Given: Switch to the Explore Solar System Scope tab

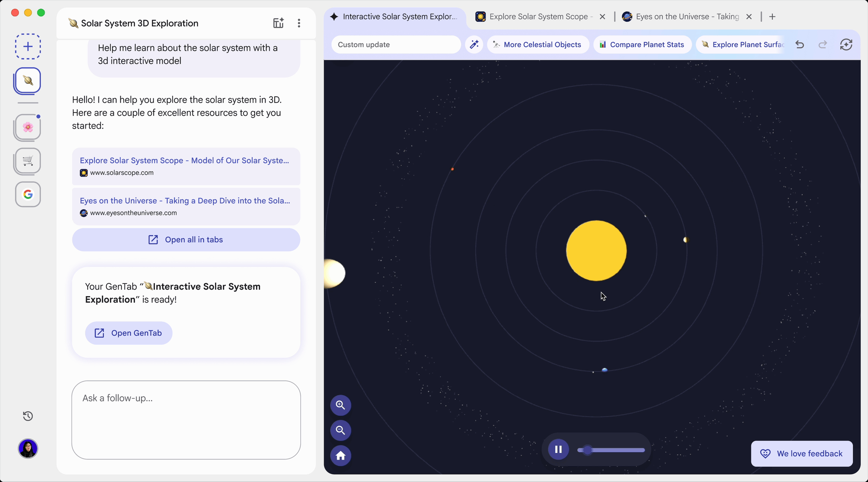Looking at the screenshot, I should pos(538,17).
